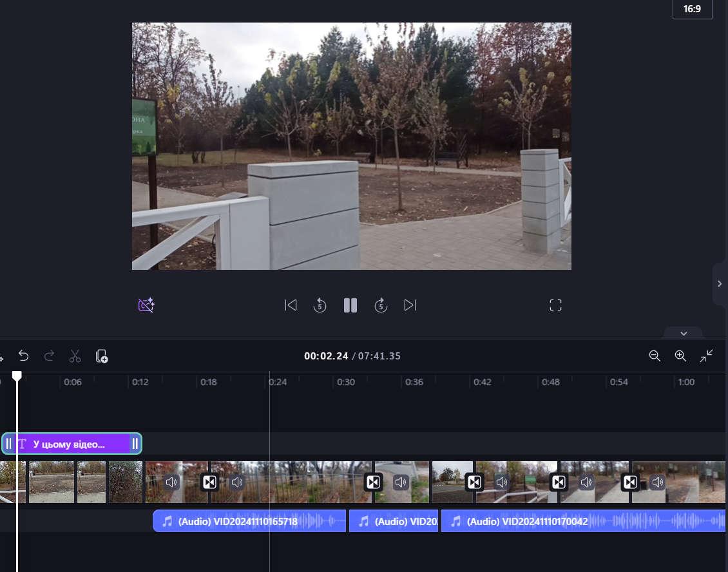Toggle the second speaker icon from the left
The height and width of the screenshot is (572, 728).
tap(237, 482)
